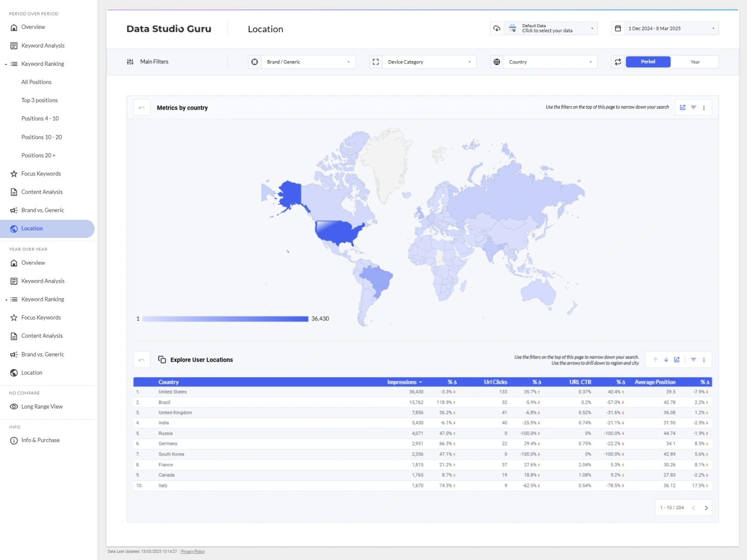Go to next page of the locations table
This screenshot has width=747, height=560.
[706, 508]
